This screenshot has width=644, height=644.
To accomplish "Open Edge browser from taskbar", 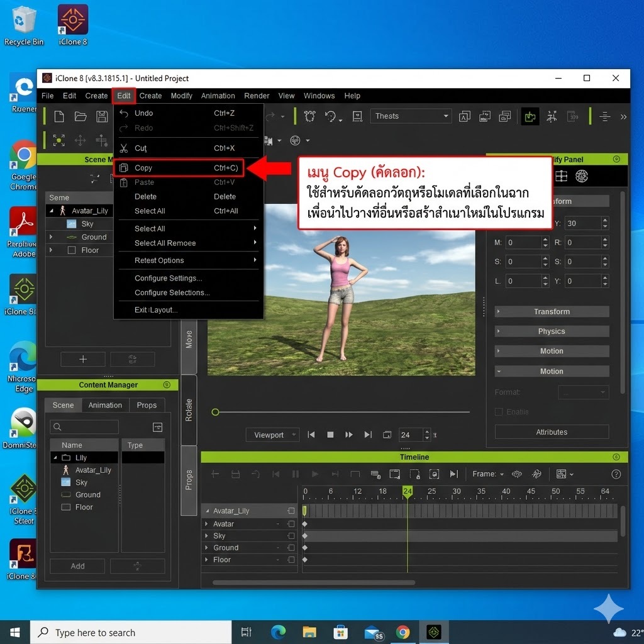I will (278, 632).
